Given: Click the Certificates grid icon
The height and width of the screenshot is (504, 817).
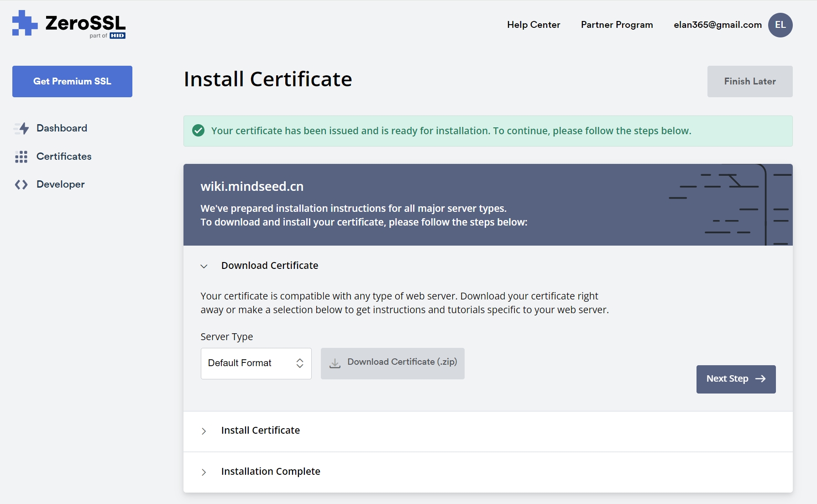Looking at the screenshot, I should pos(21,157).
